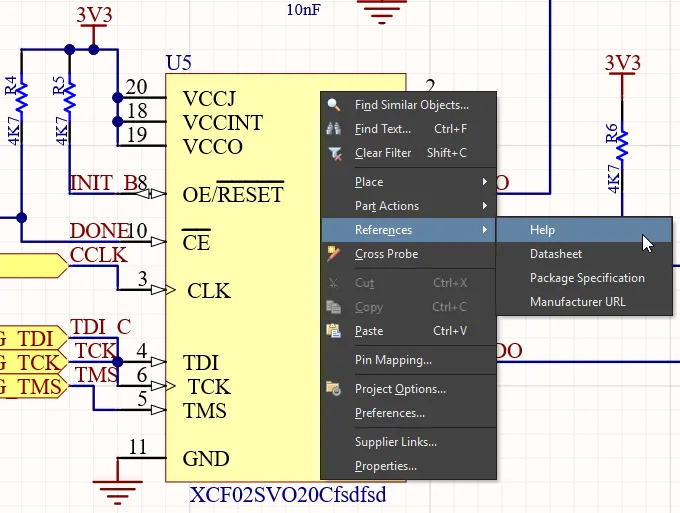Click the Paste clipboard icon
The height and width of the screenshot is (513, 680).
pos(333,331)
